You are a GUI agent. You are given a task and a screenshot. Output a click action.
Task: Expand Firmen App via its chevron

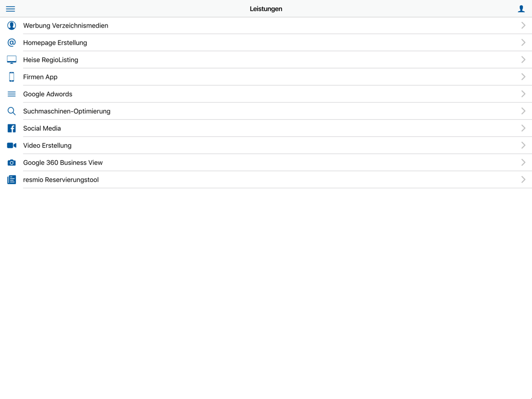[523, 77]
